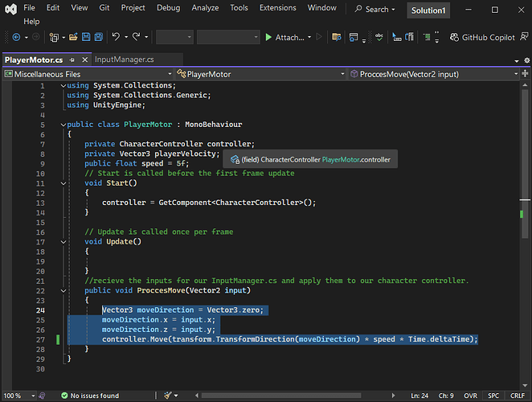532x402 pixels.
Task: Click the green Attach start arrow
Action: (268, 37)
